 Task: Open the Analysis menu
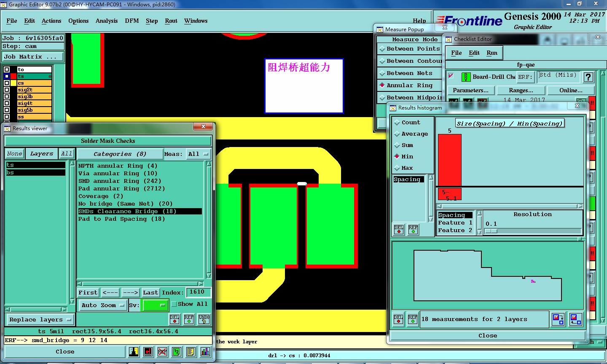click(x=107, y=21)
